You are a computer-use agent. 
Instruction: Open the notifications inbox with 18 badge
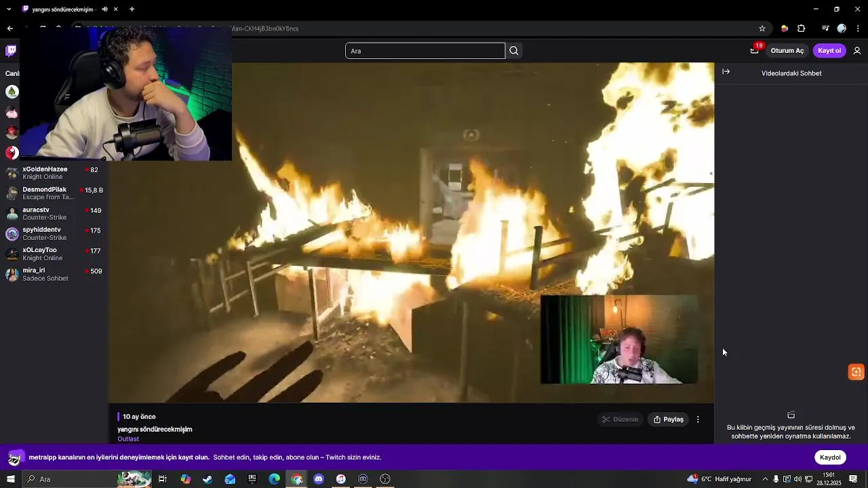(x=754, y=51)
